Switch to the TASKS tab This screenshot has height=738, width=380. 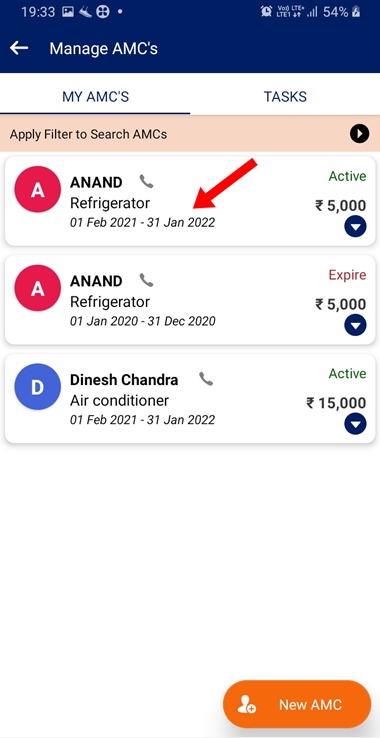(285, 96)
